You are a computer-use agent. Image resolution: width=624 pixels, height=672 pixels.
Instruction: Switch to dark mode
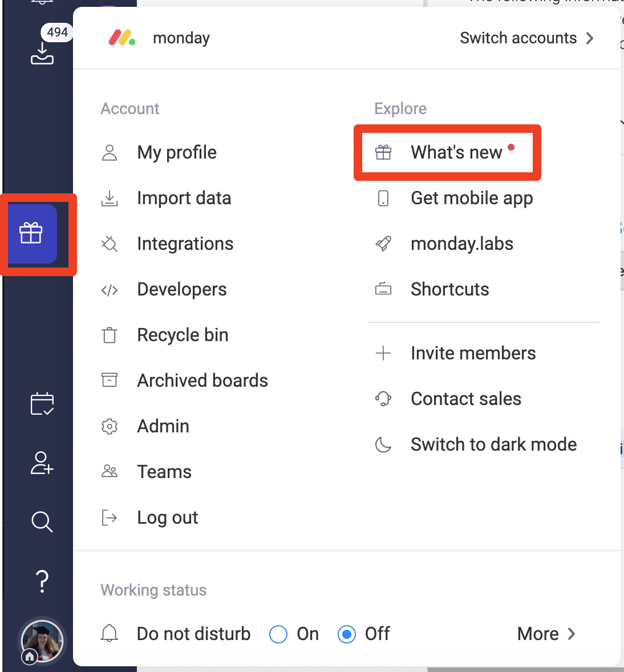tap(494, 444)
